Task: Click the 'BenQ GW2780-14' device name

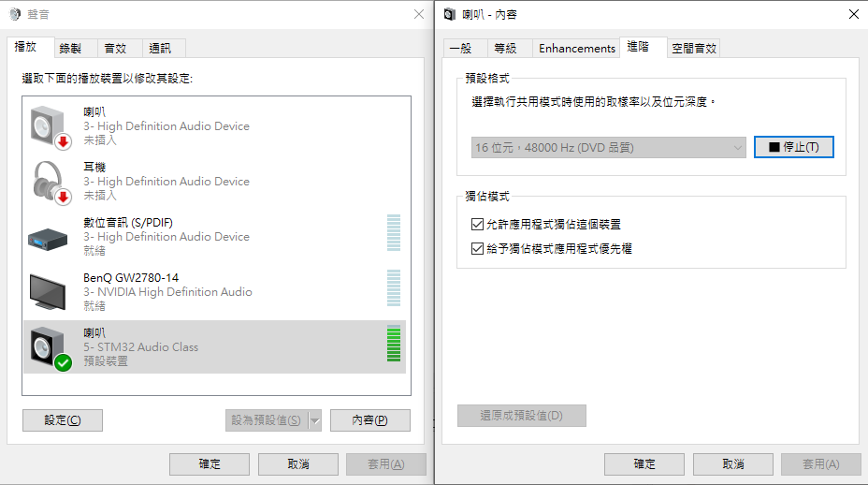Action: pos(131,278)
